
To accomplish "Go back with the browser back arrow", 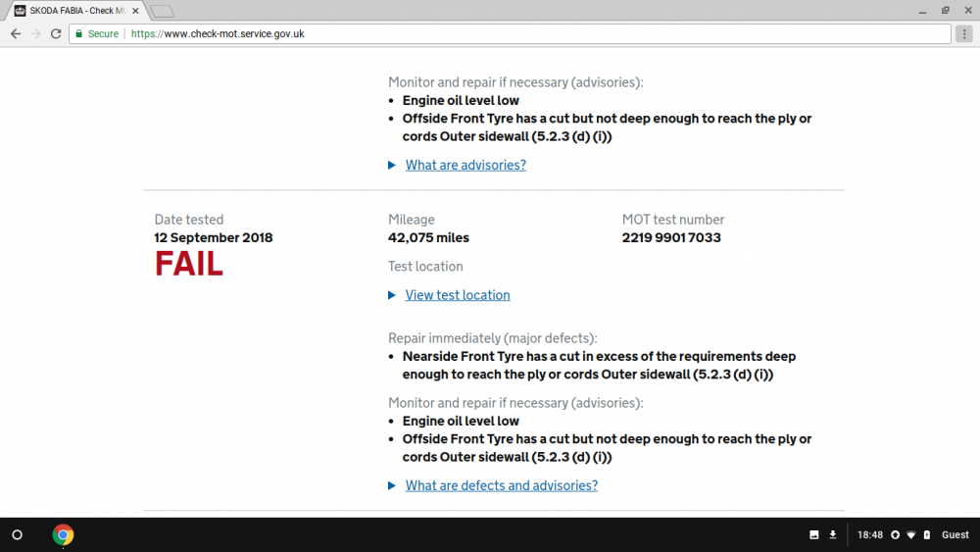I will coord(16,33).
